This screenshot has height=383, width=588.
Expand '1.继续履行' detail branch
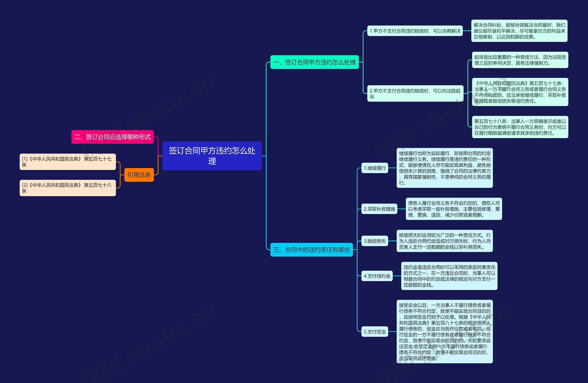(376, 171)
